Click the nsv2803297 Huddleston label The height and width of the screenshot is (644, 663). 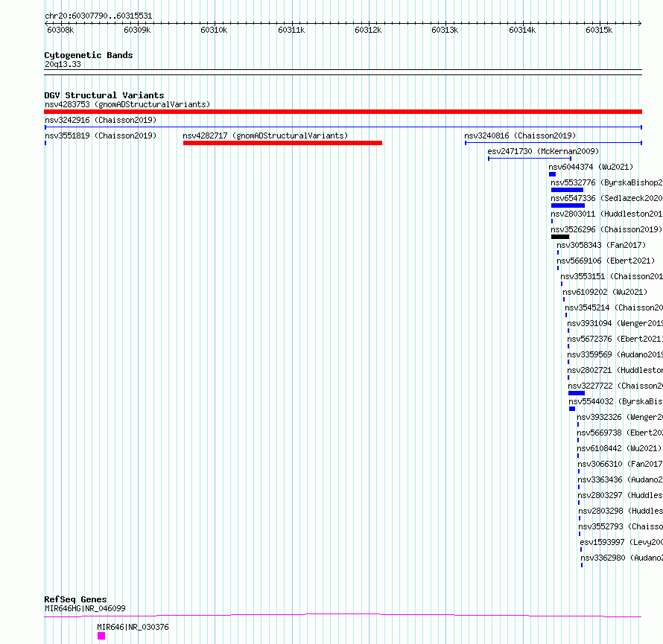[621, 495]
